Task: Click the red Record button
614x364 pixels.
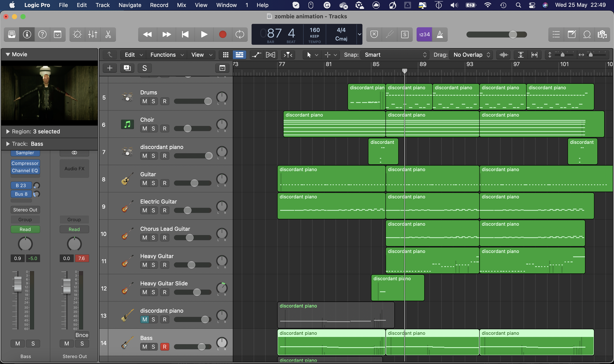Action: [223, 34]
